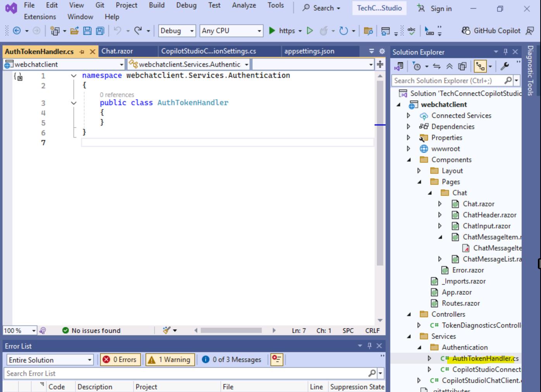
Task: Toggle the 1 Warning filter
Action: tap(169, 360)
